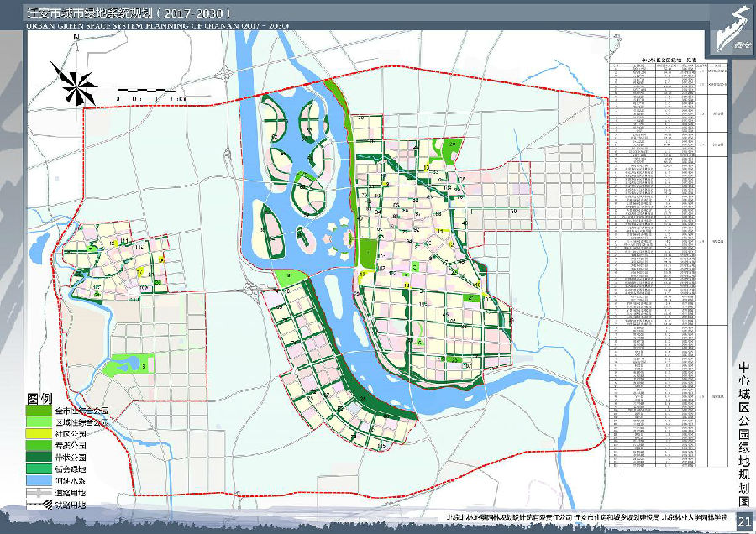Click the dark green citywide park swatch

pos(39,412)
